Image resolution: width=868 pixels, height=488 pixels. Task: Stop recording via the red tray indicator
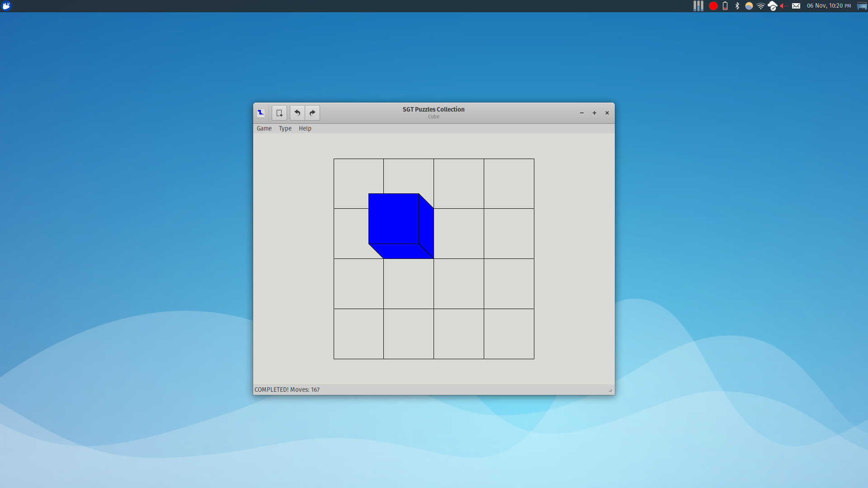pyautogui.click(x=714, y=6)
